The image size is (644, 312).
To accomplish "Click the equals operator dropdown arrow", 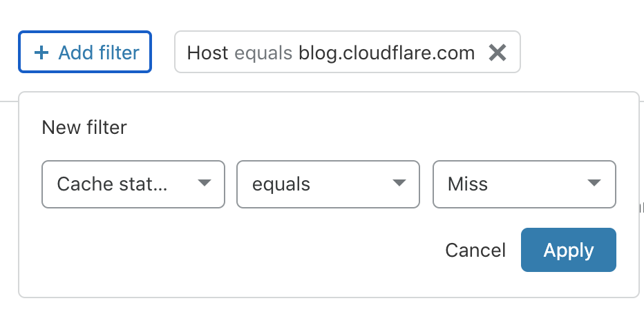I will coord(399,183).
